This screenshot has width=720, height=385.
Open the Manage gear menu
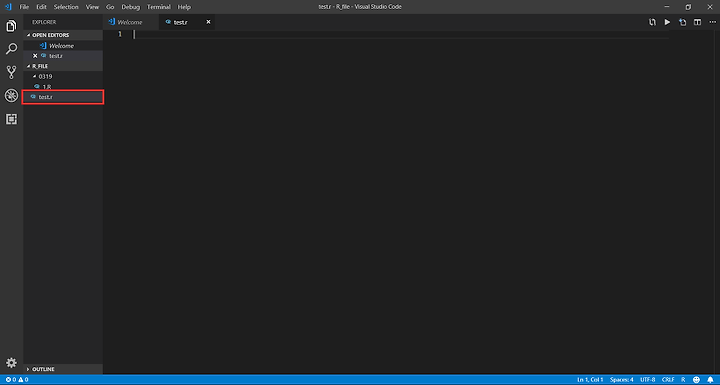coord(11,363)
